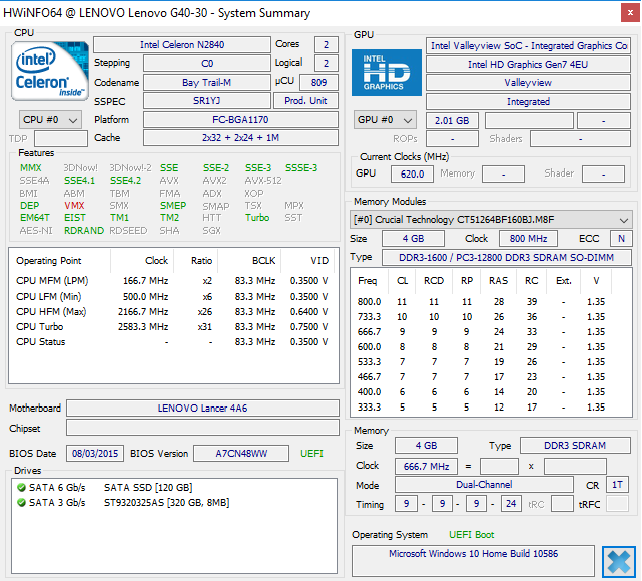642x581 pixels.
Task: Open the GPU #0 selector dropdown
Action: (385, 120)
